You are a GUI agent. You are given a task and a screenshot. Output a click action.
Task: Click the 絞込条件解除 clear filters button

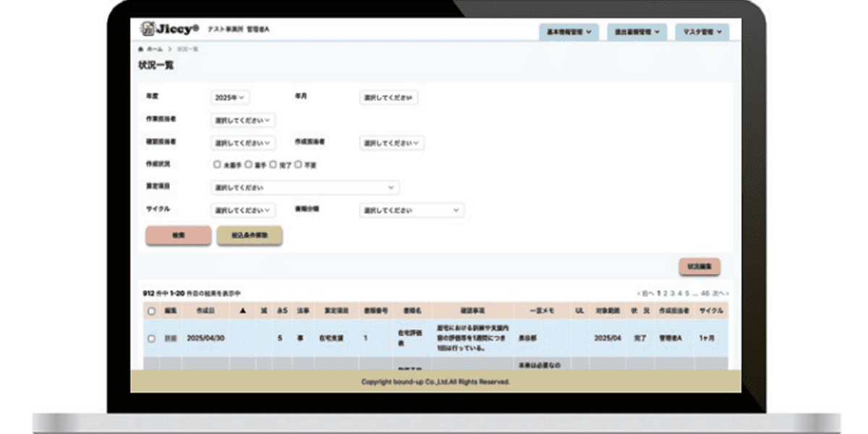250,236
